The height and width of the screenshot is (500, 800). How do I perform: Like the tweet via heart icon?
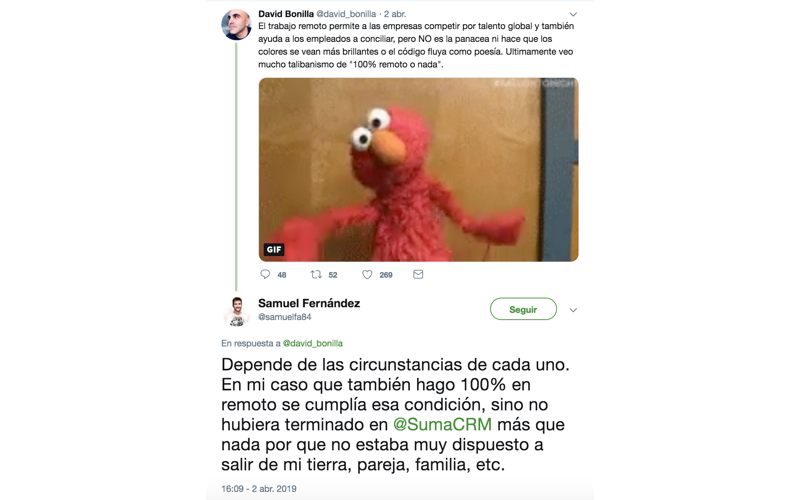[367, 274]
